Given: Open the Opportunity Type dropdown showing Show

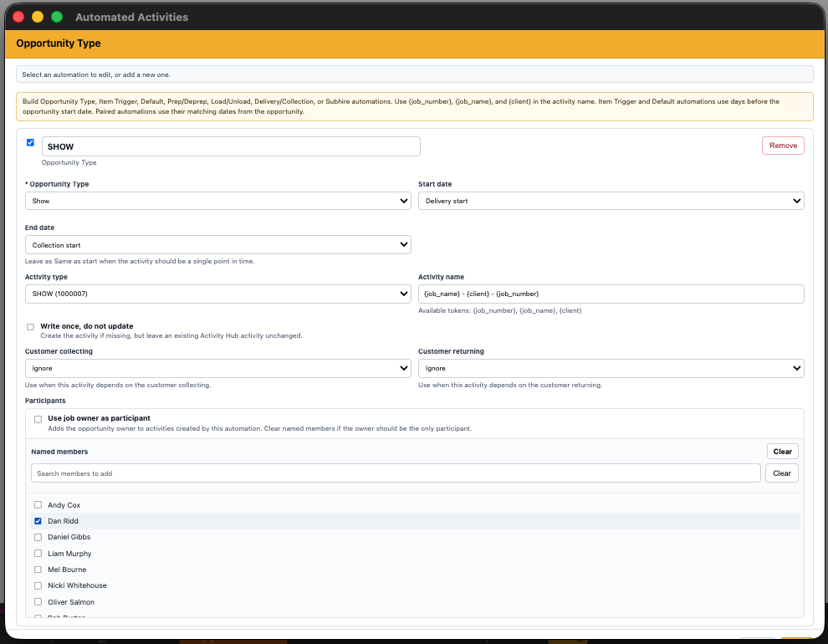Looking at the screenshot, I should [217, 201].
